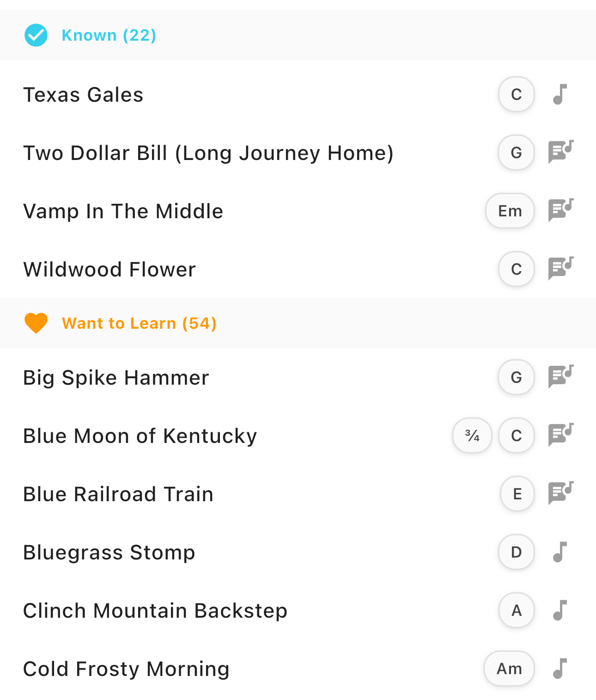Click the lyrics icon for Two Dollar Bill
This screenshot has height=700, width=596.
click(x=560, y=152)
